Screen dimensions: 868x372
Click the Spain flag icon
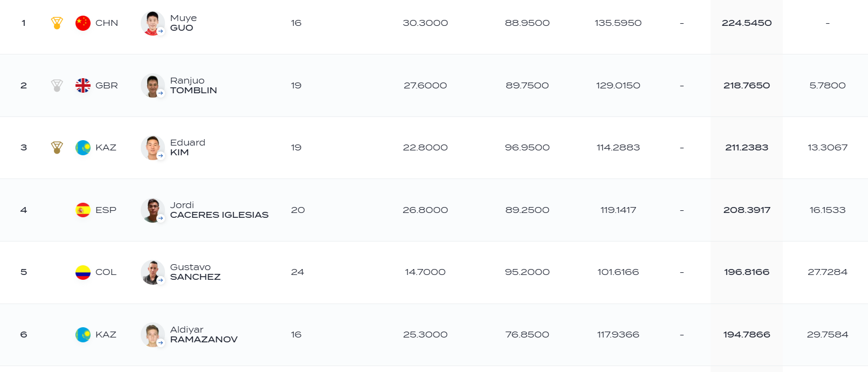coord(83,210)
